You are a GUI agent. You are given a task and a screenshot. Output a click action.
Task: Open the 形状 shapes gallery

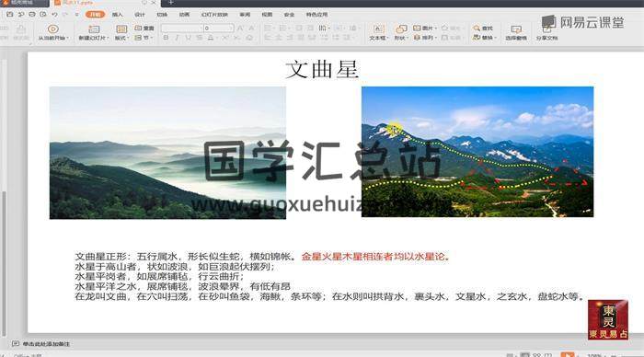coord(401,32)
